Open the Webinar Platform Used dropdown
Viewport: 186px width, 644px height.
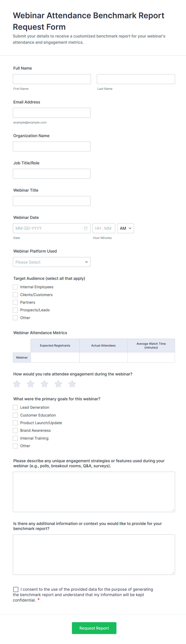pos(52,262)
